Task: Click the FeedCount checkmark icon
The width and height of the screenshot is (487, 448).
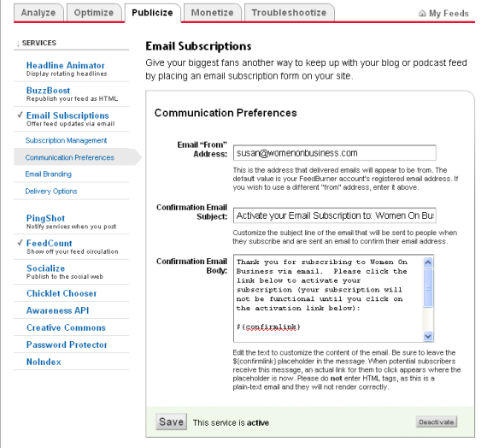Action: click(x=21, y=243)
